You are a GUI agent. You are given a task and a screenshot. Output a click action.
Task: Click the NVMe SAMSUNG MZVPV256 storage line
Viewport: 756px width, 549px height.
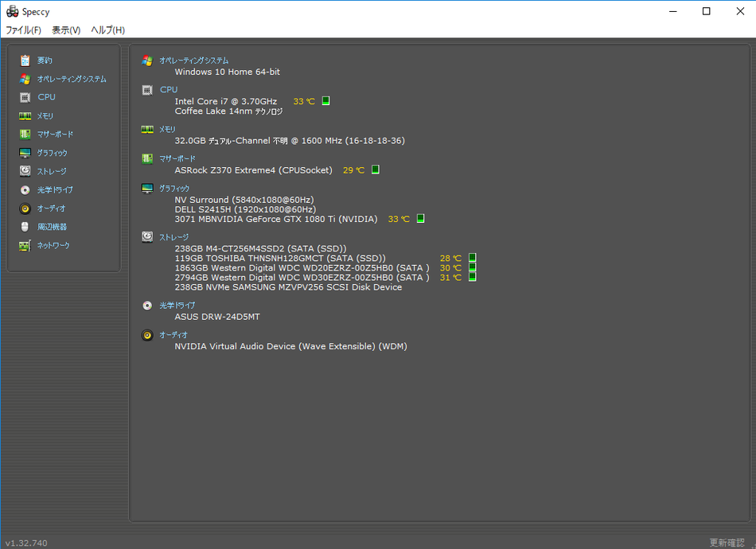288,287
